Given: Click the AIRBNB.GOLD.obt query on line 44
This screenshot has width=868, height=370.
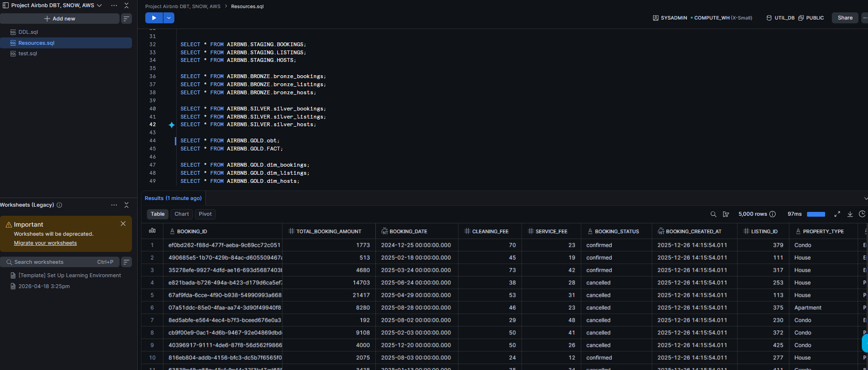Looking at the screenshot, I should coord(230,141).
